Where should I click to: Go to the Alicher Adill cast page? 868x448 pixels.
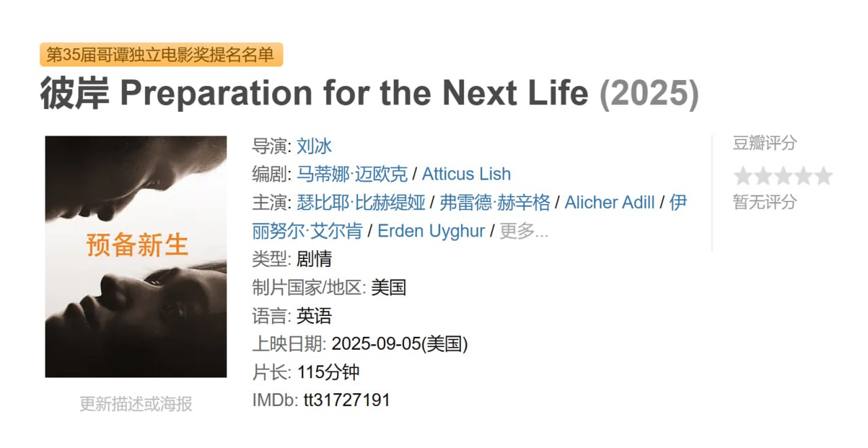[610, 203]
